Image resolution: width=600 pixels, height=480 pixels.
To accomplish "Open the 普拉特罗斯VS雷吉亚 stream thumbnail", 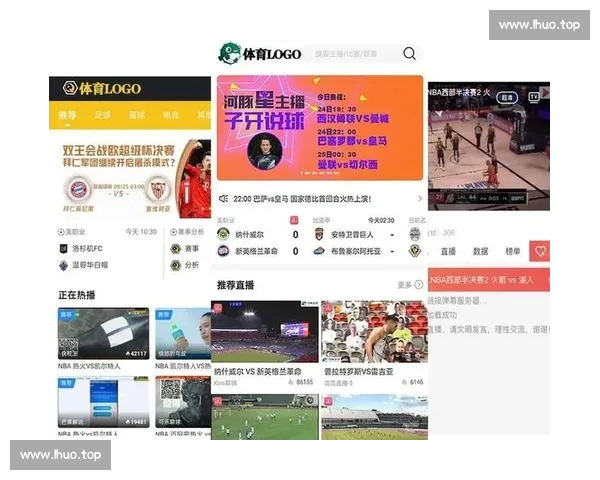I will (374, 331).
